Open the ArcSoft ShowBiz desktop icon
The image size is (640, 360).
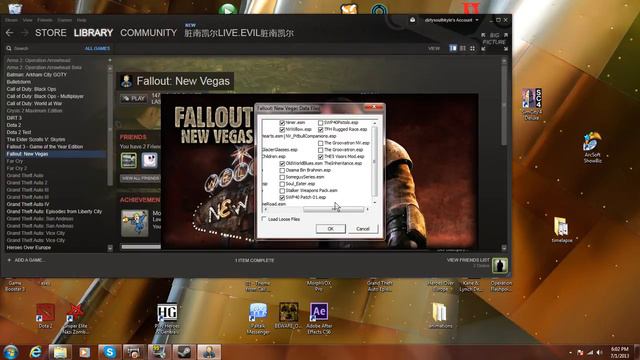592,148
